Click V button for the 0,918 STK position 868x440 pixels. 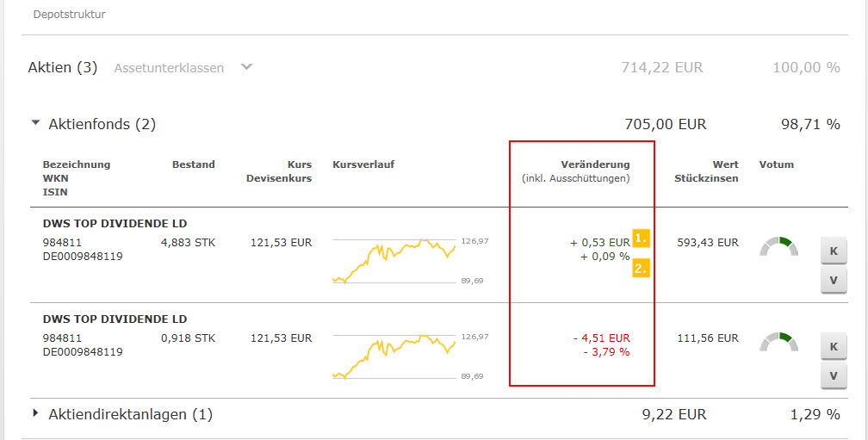(833, 375)
